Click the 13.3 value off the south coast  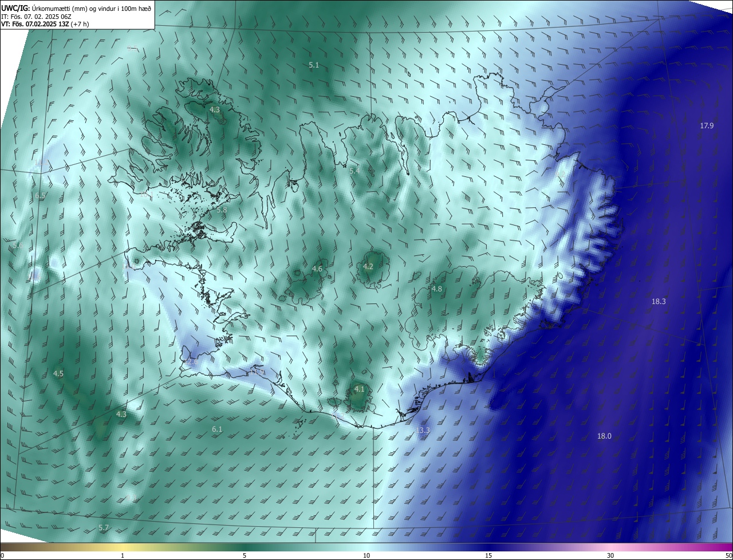pos(423,430)
